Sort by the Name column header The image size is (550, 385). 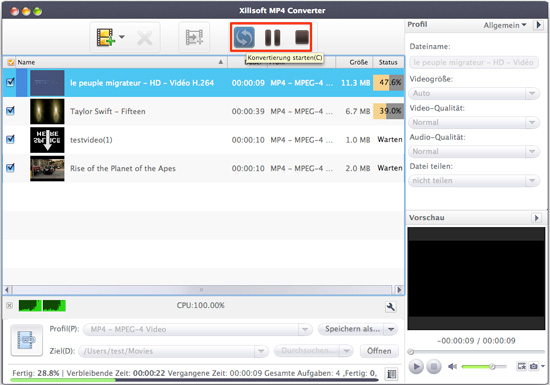click(x=121, y=62)
